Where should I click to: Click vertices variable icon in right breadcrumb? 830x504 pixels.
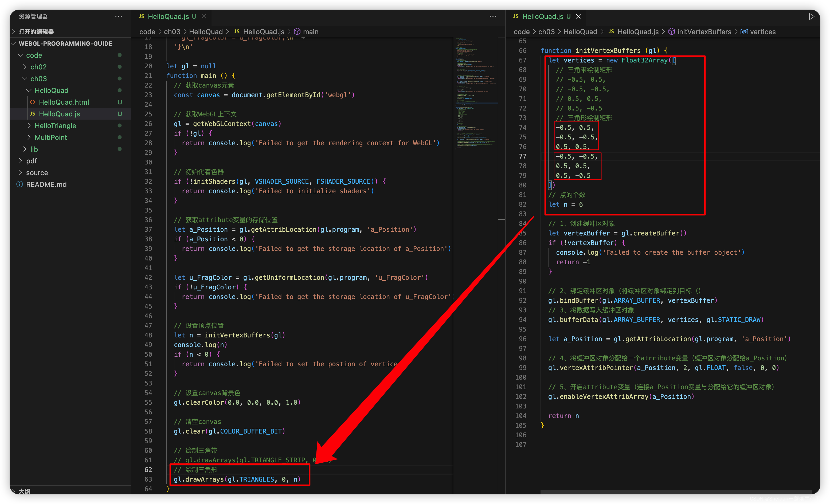pyautogui.click(x=744, y=32)
